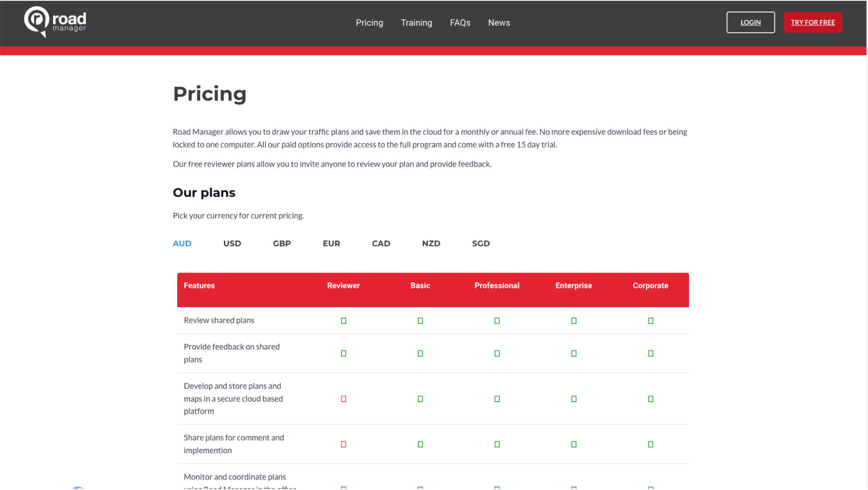Viewport: 868px width, 490px height.
Task: Click Basic green mark for Provide feedback row
Action: (420, 354)
